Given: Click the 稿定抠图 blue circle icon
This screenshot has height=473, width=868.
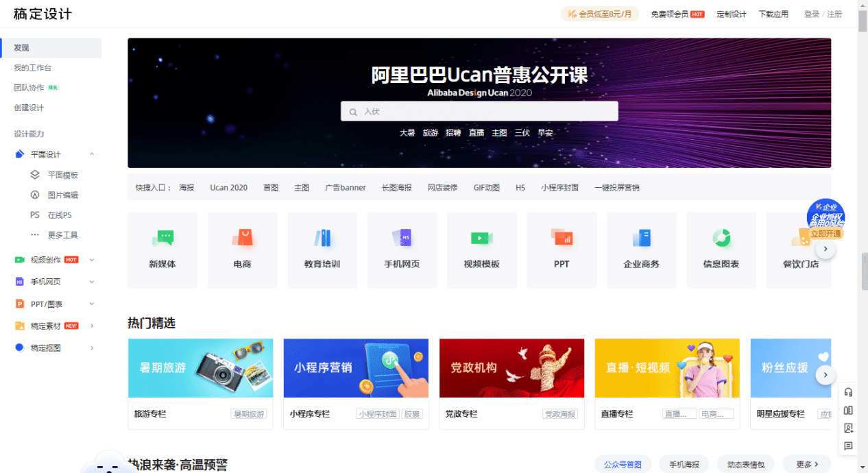Looking at the screenshot, I should point(19,348).
